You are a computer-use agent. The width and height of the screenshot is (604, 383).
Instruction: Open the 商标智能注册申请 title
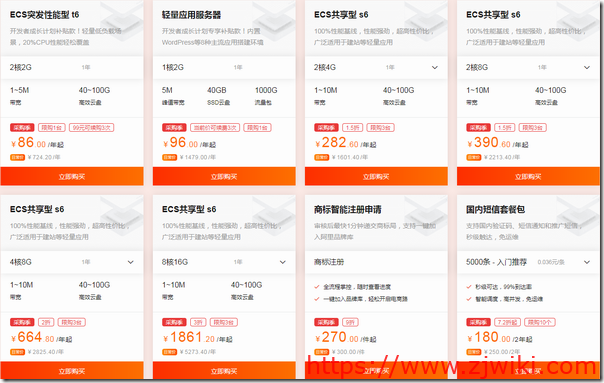coord(348,209)
